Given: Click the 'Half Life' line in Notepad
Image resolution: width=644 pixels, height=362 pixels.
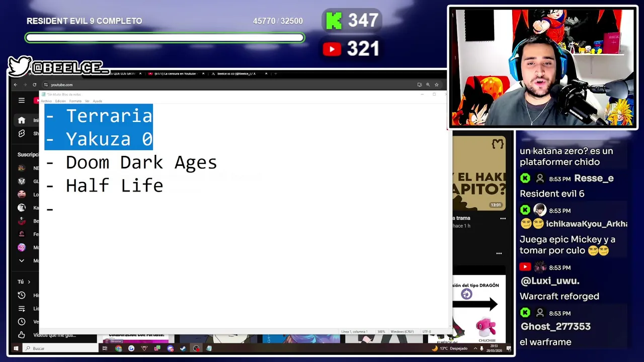Looking at the screenshot, I should (104, 186).
